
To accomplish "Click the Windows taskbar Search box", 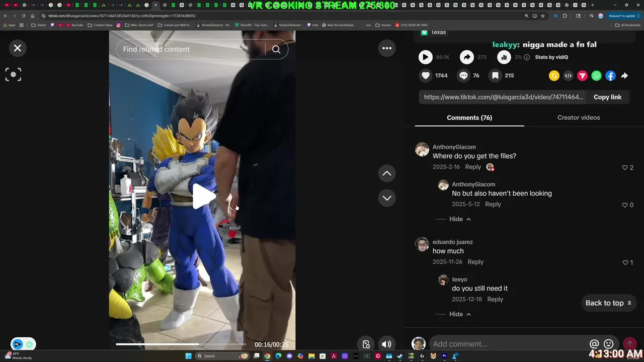I will (x=222, y=356).
